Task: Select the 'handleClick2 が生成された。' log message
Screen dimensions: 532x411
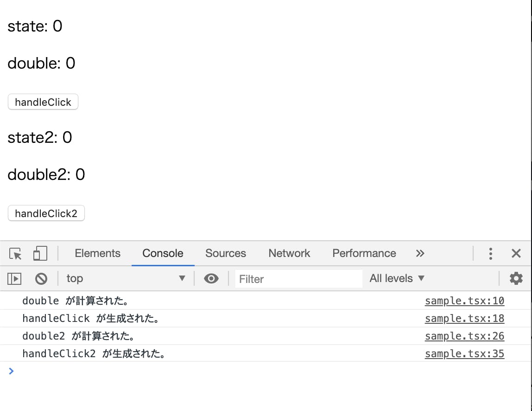Action: click(x=95, y=354)
